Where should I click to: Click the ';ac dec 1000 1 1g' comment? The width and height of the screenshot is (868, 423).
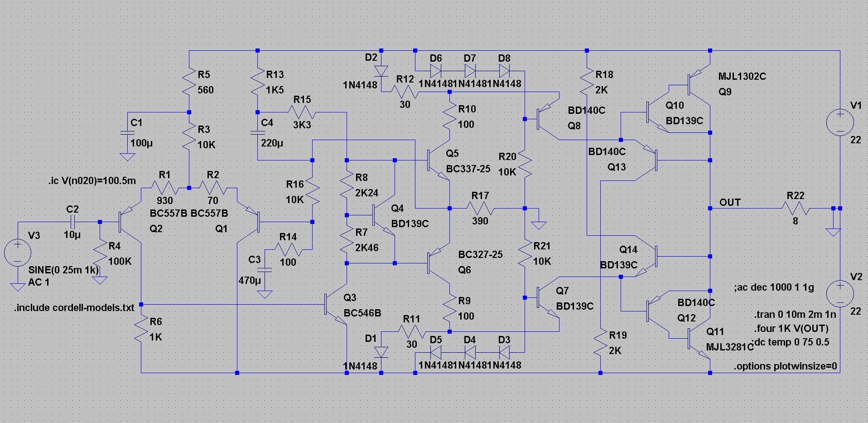point(774,287)
